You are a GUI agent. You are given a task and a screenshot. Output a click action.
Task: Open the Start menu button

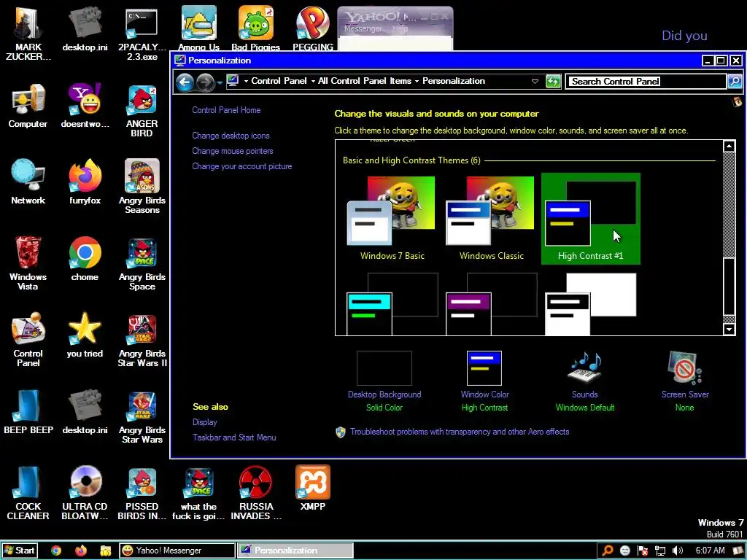[19, 551]
